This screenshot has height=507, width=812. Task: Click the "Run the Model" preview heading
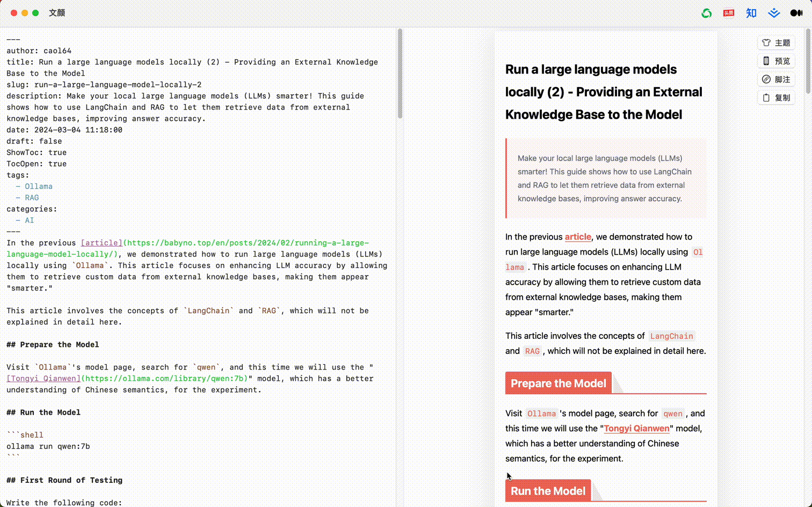548,491
